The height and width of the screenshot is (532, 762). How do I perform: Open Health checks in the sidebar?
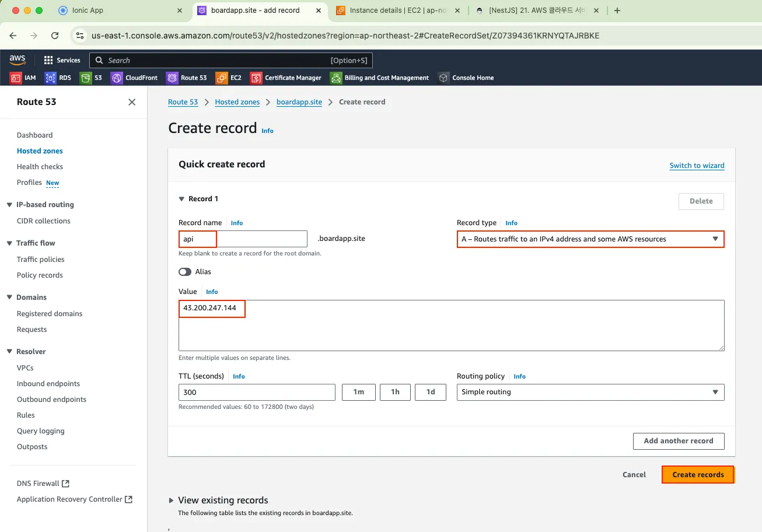click(40, 167)
